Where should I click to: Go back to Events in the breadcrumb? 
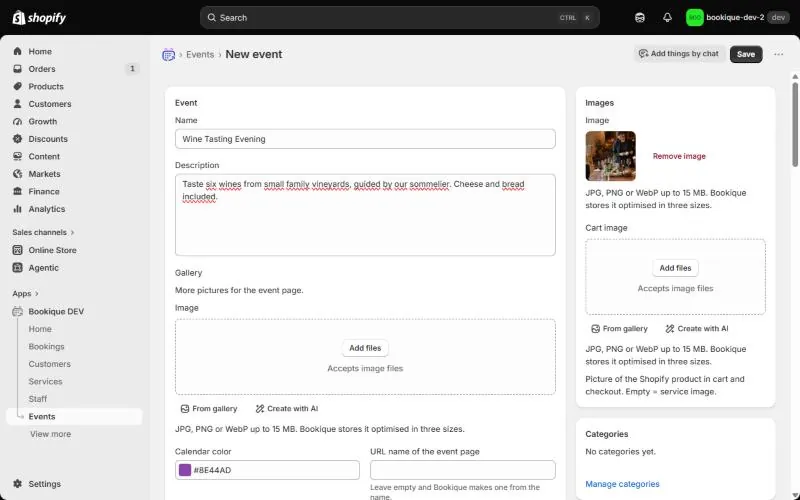tap(200, 55)
